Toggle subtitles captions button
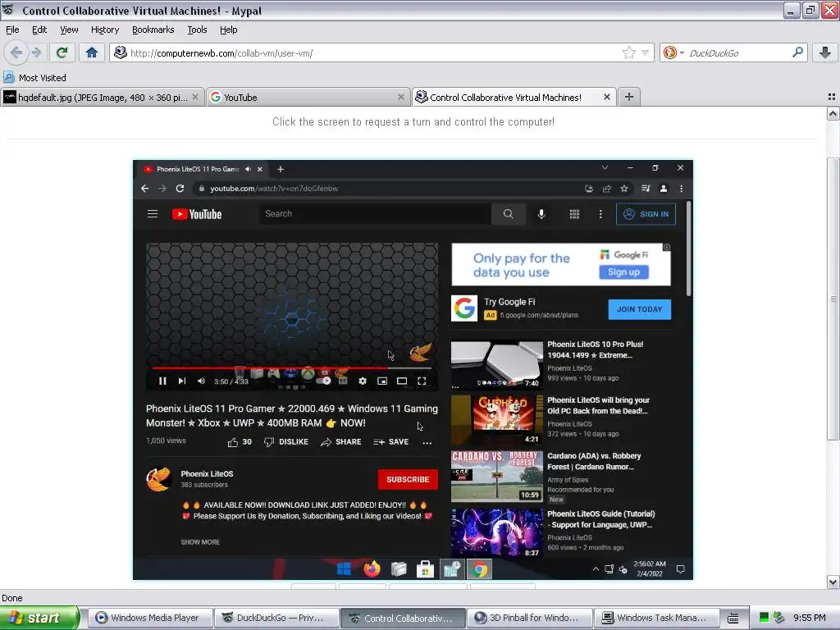Viewport: 840px width, 630px height. (x=343, y=381)
